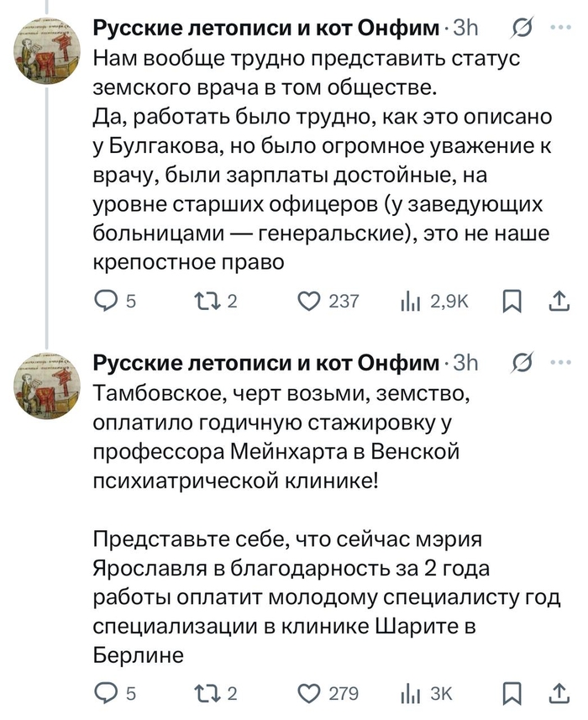
Task: Share the second tweet via share icon
Action: (x=559, y=692)
